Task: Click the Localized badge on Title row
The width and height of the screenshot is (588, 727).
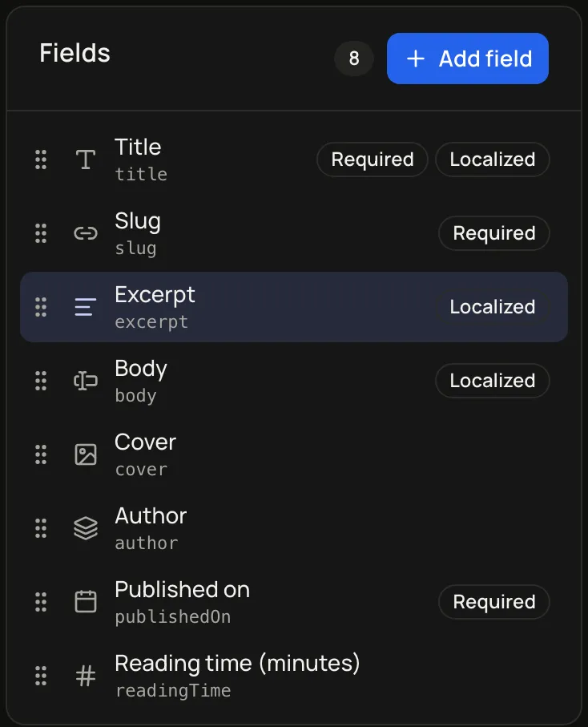Action: [493, 160]
